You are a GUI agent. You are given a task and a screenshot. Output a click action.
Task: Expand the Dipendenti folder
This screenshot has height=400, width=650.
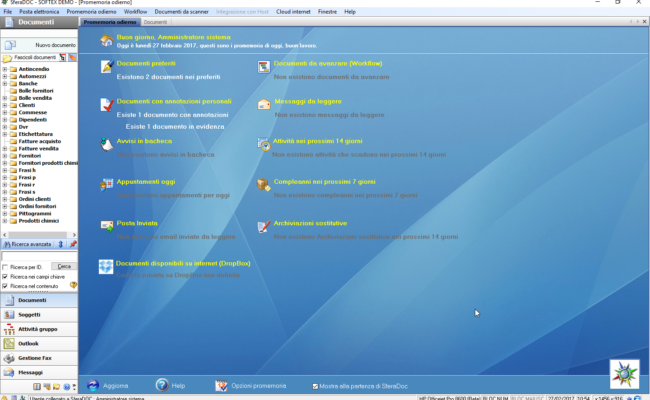pyautogui.click(x=5, y=120)
